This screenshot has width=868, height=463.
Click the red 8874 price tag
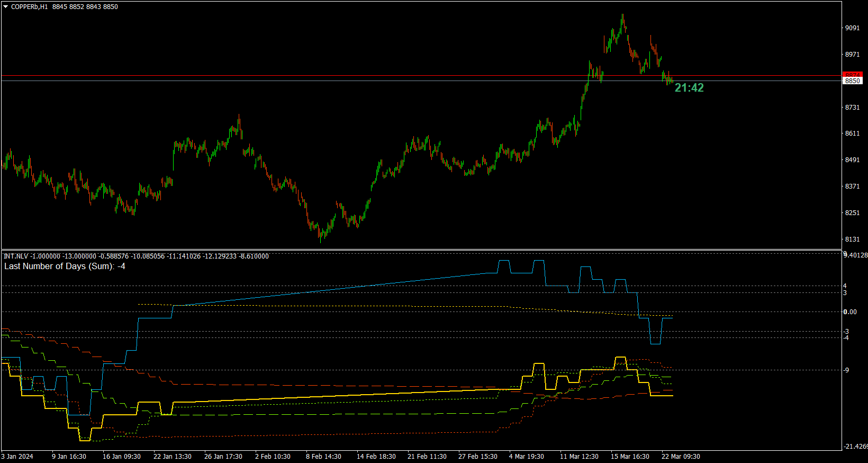click(852, 75)
